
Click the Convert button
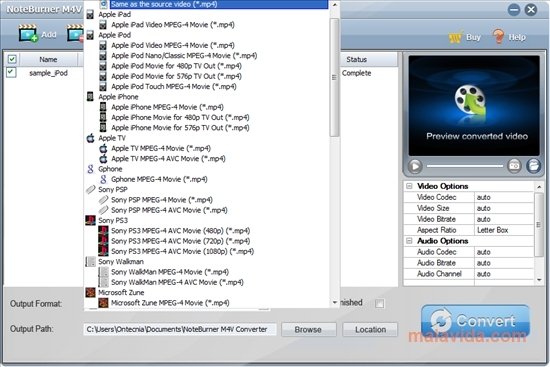[x=475, y=321]
